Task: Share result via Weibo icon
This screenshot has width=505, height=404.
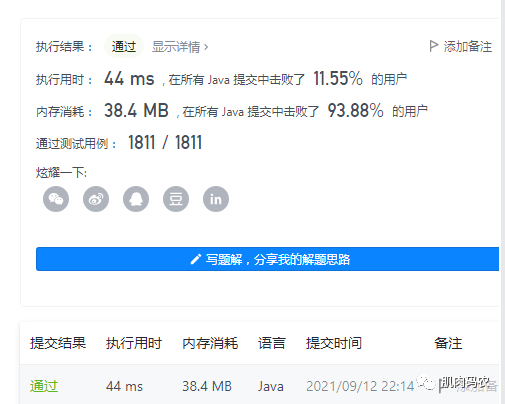Action: (96, 199)
